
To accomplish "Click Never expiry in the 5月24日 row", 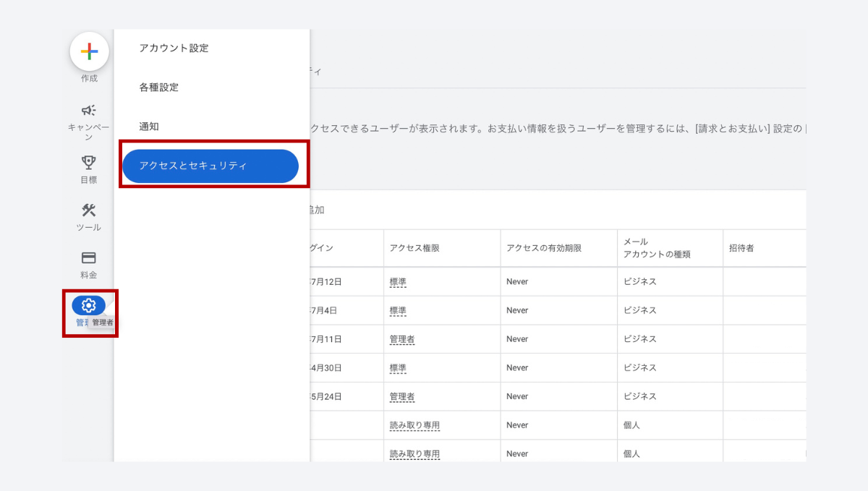I will [517, 397].
